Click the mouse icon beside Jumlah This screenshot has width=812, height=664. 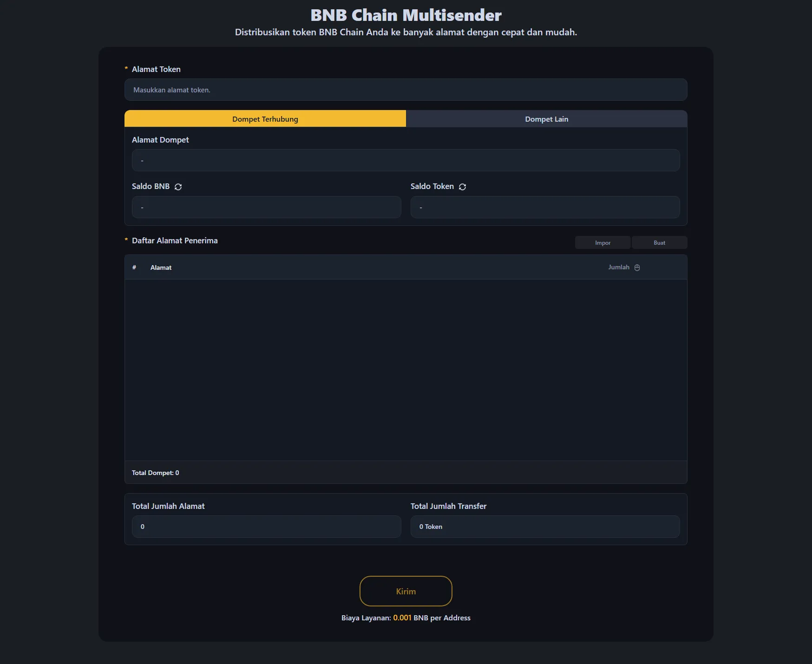[637, 267]
